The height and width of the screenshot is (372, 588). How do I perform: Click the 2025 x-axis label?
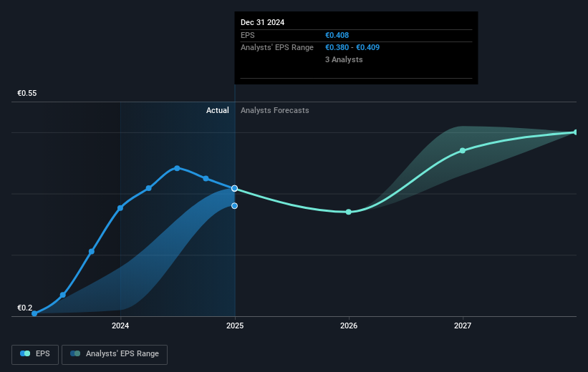[x=235, y=325]
